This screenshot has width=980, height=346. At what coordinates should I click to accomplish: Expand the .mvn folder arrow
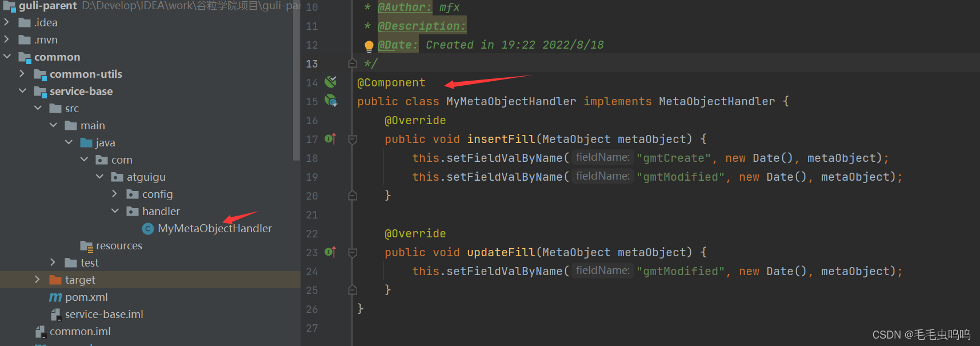coord(7,39)
